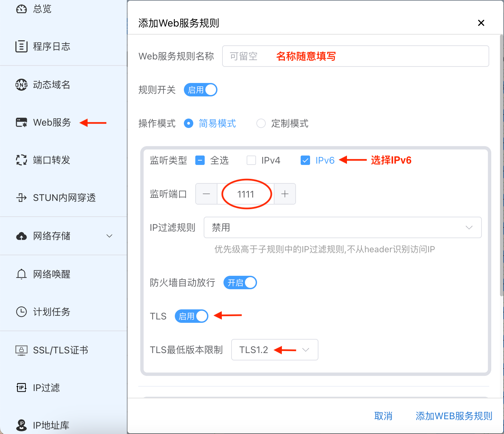
Task: Select the 定制模式 radio option
Action: (x=261, y=124)
